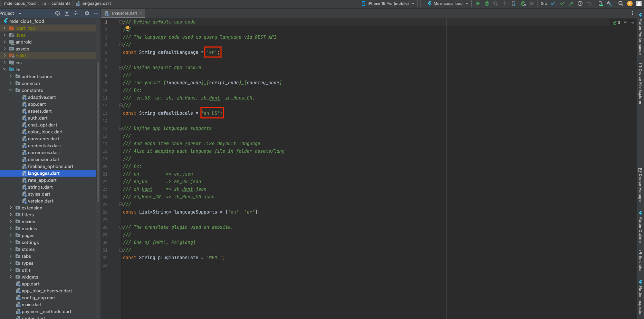Push commits with the Git push arrow
This screenshot has width=644, height=319.
571,3
